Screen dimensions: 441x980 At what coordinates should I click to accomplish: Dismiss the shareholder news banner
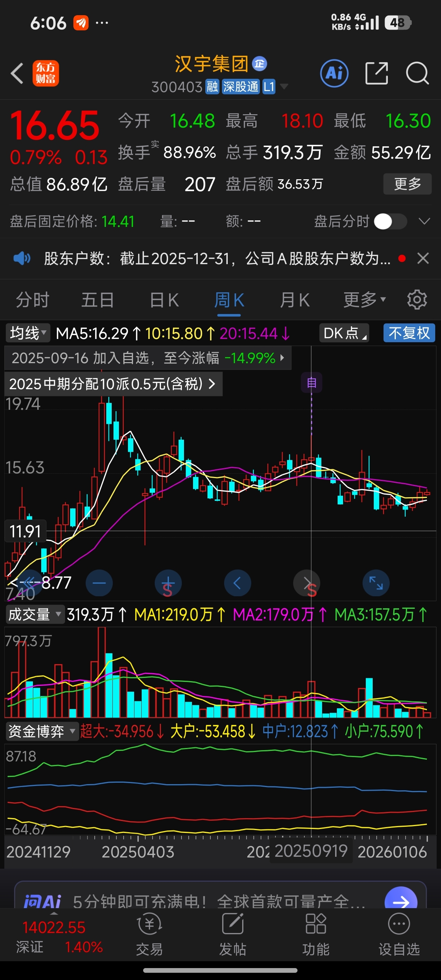[x=423, y=259]
